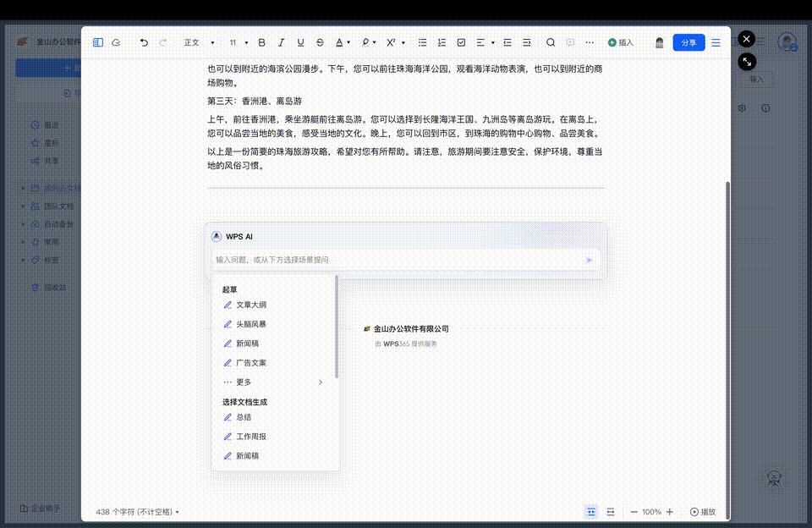
Task: Click the undo icon
Action: click(144, 42)
